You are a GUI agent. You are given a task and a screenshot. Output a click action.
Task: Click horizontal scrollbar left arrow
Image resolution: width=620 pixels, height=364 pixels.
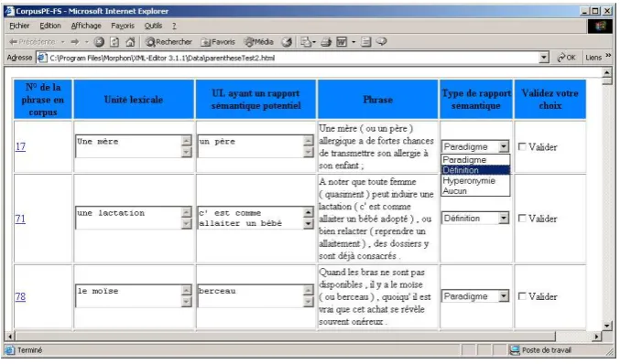click(x=10, y=337)
